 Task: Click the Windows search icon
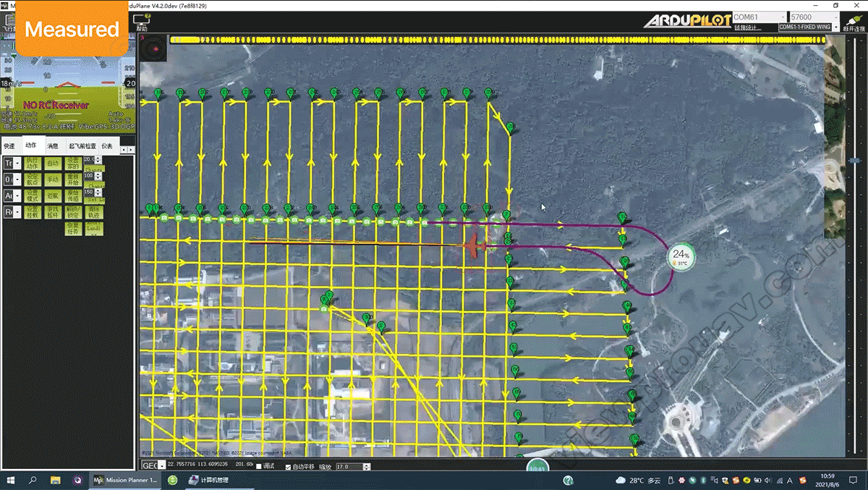(33, 480)
